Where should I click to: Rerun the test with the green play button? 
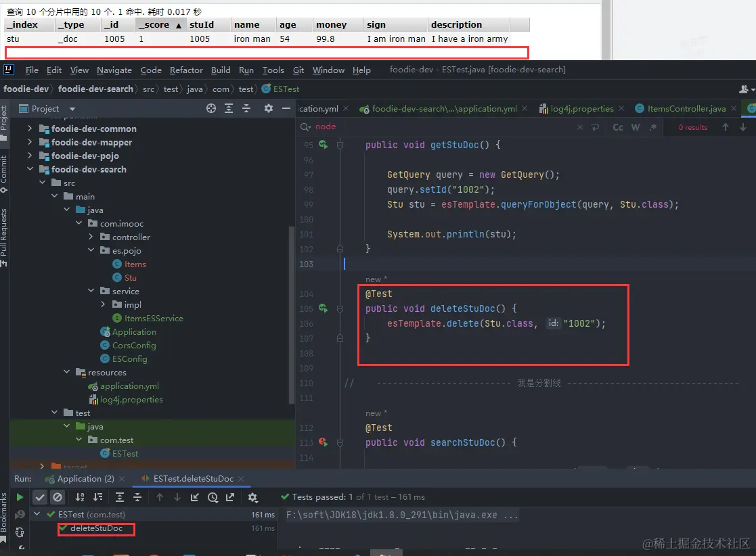click(20, 497)
